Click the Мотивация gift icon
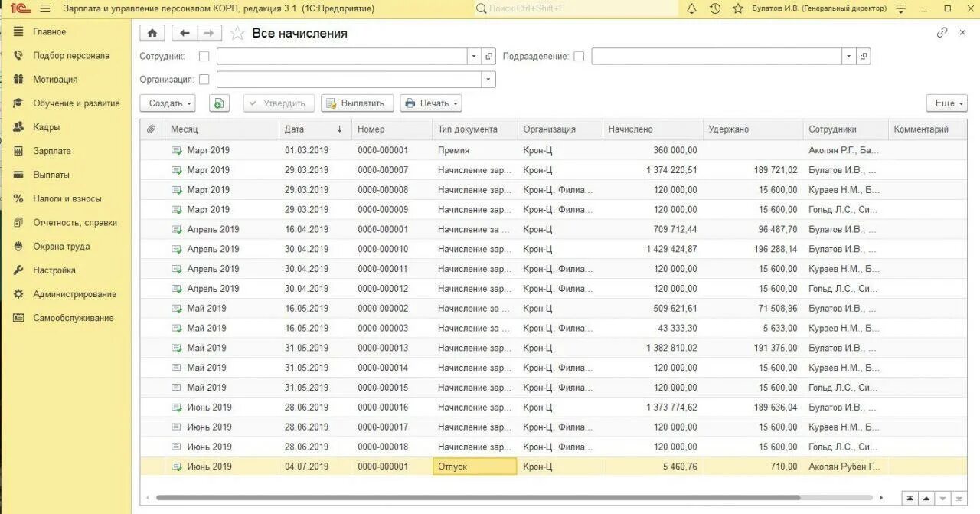 coord(18,79)
